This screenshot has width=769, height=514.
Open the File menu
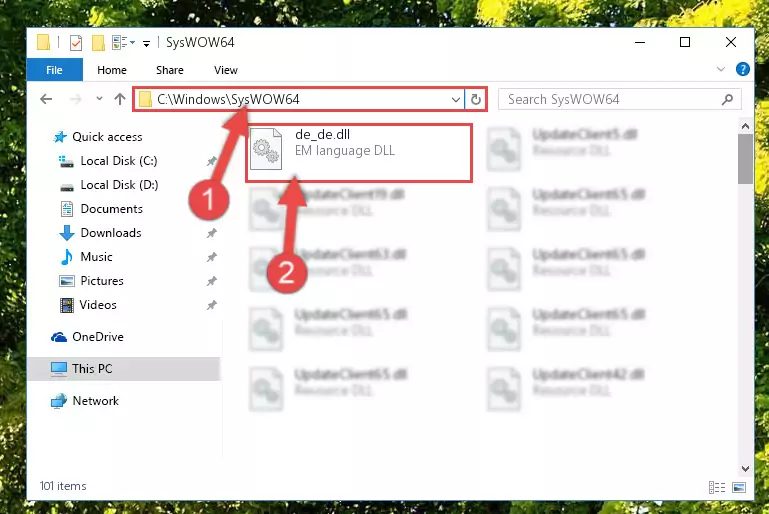pyautogui.click(x=54, y=70)
